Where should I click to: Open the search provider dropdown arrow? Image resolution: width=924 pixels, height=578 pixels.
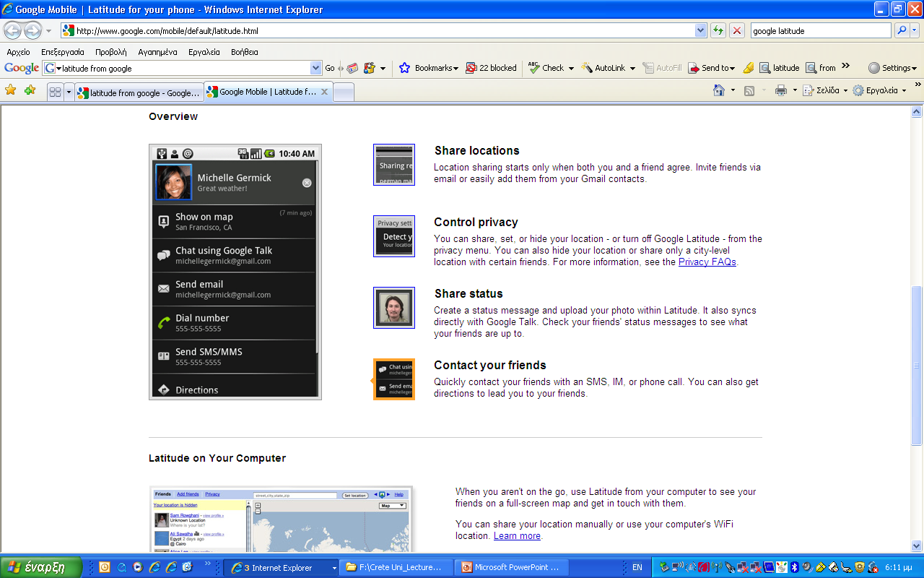coord(916,30)
